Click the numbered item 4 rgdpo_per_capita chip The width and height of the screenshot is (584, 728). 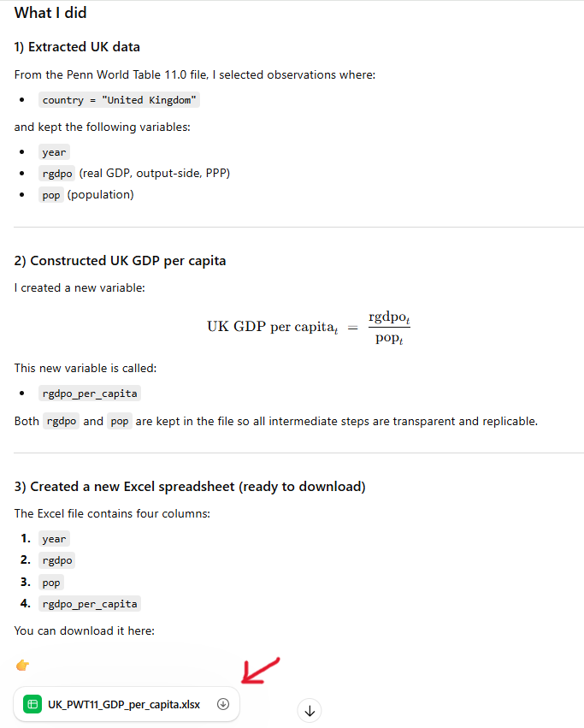pos(90,604)
